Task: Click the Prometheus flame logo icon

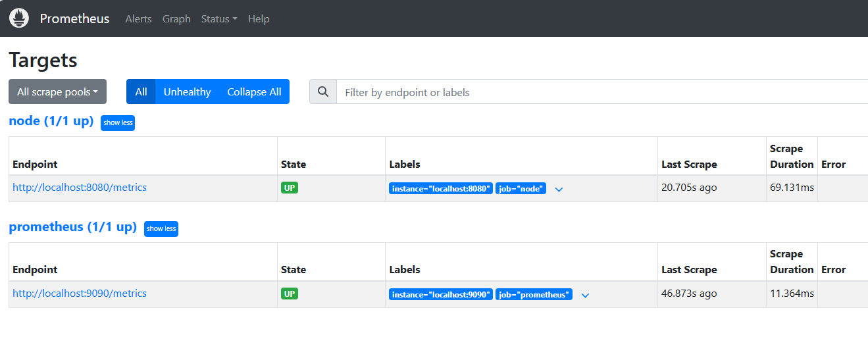Action: pyautogui.click(x=19, y=18)
